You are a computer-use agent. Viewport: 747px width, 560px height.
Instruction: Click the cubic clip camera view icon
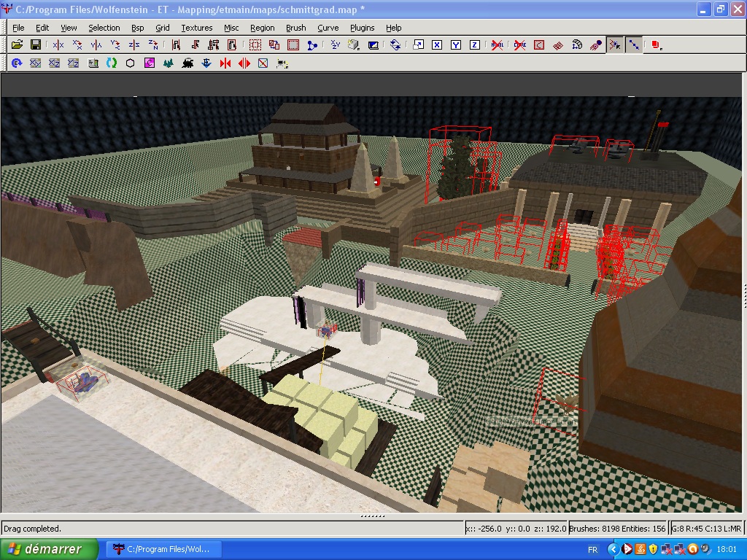(x=373, y=44)
